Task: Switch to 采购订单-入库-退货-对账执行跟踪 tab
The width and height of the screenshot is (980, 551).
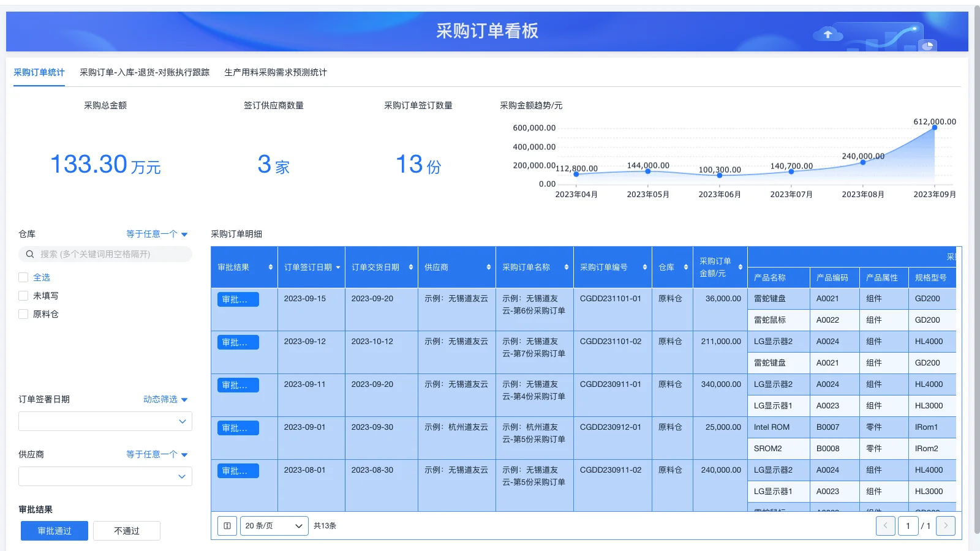Action: [143, 72]
